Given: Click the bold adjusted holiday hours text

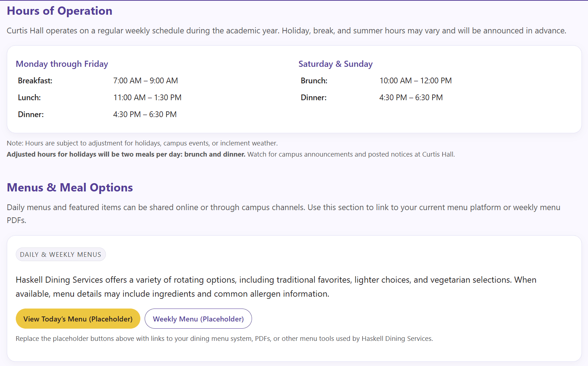Looking at the screenshot, I should tap(126, 154).
